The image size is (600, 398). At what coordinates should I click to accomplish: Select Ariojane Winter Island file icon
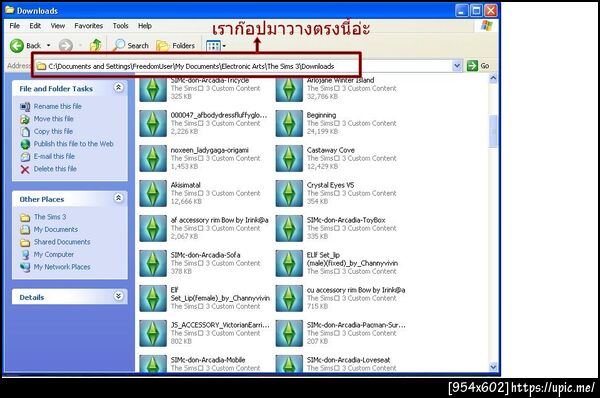coord(289,89)
